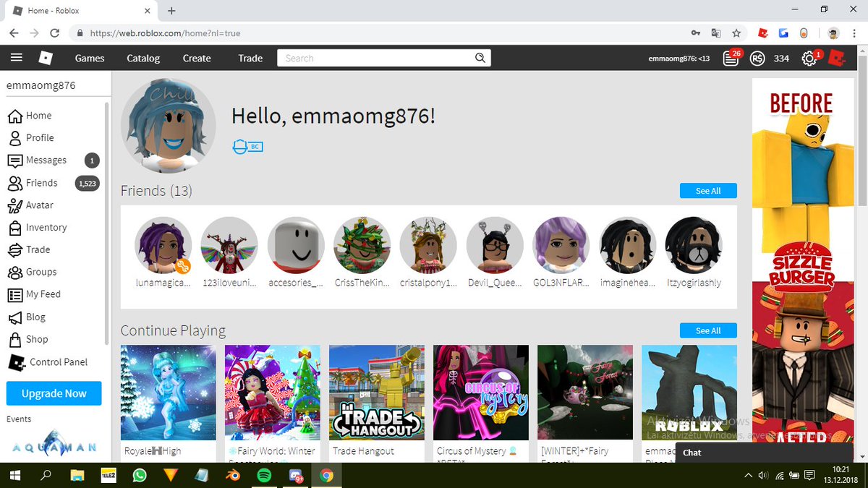Open Groups in the sidebar

coord(32,272)
